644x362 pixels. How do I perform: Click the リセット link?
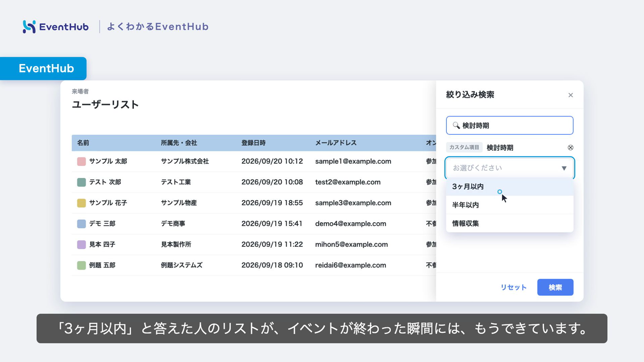(x=513, y=288)
